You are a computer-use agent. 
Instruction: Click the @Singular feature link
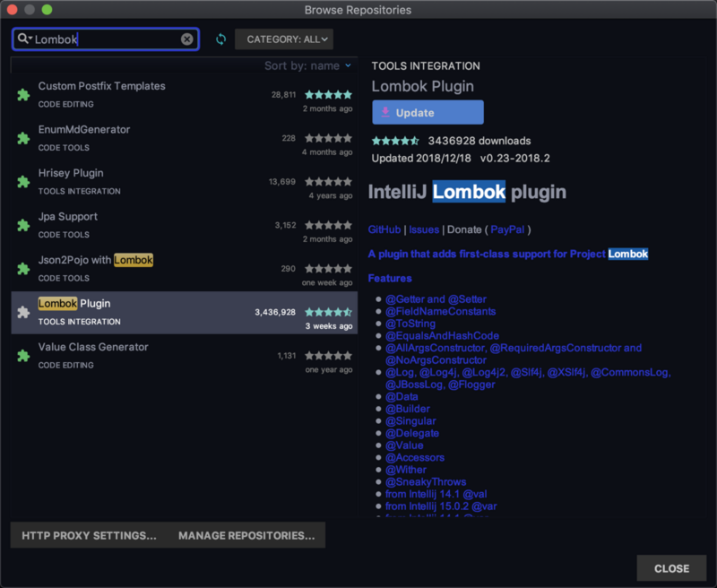click(410, 421)
